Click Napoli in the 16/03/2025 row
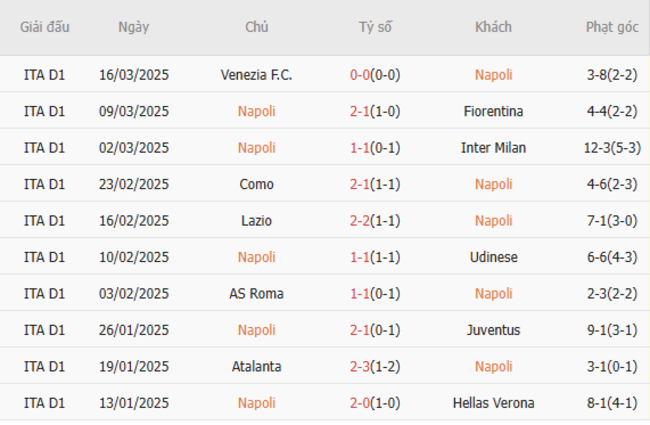Viewport: 650px width, 425px height. pyautogui.click(x=493, y=75)
